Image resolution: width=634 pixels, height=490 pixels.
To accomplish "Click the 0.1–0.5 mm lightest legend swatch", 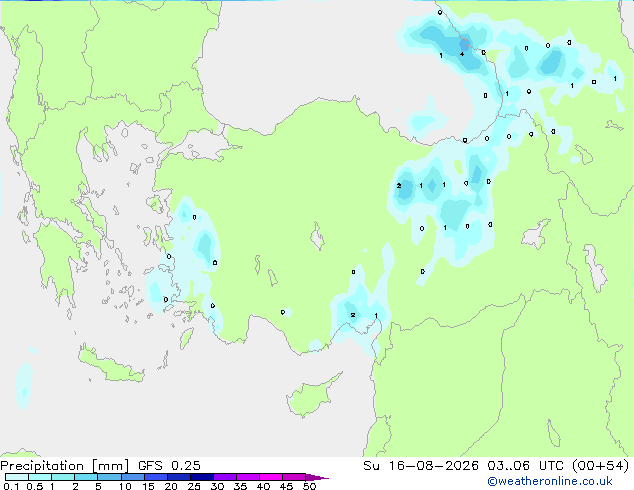I will pyautogui.click(x=17, y=477).
